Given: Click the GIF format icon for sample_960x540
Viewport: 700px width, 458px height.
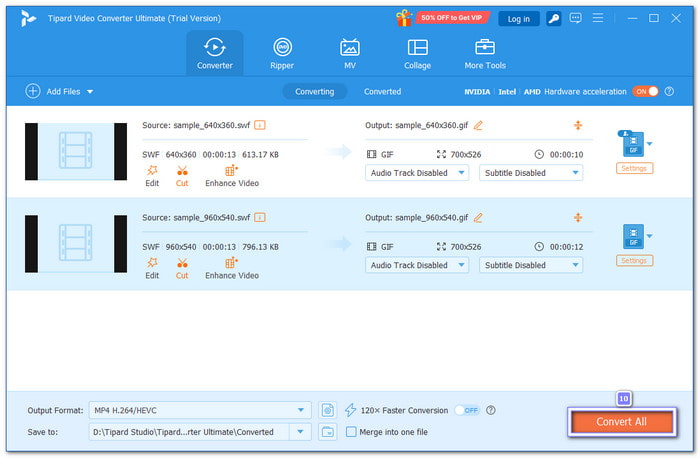Looking at the screenshot, I should (632, 236).
